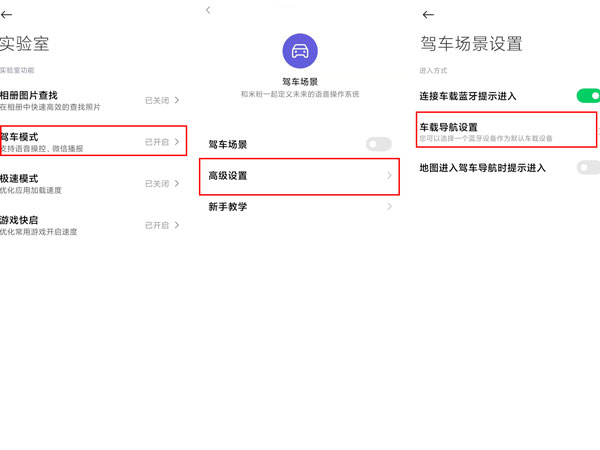Viewport: 600px width, 450px height.
Task: Open the 新手教学 tutorial label
Action: (228, 207)
